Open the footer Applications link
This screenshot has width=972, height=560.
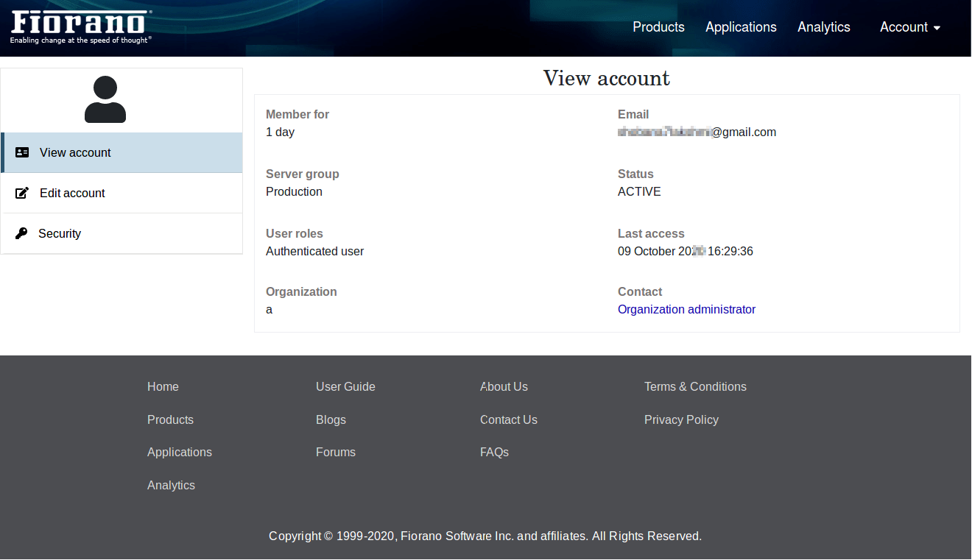click(180, 453)
